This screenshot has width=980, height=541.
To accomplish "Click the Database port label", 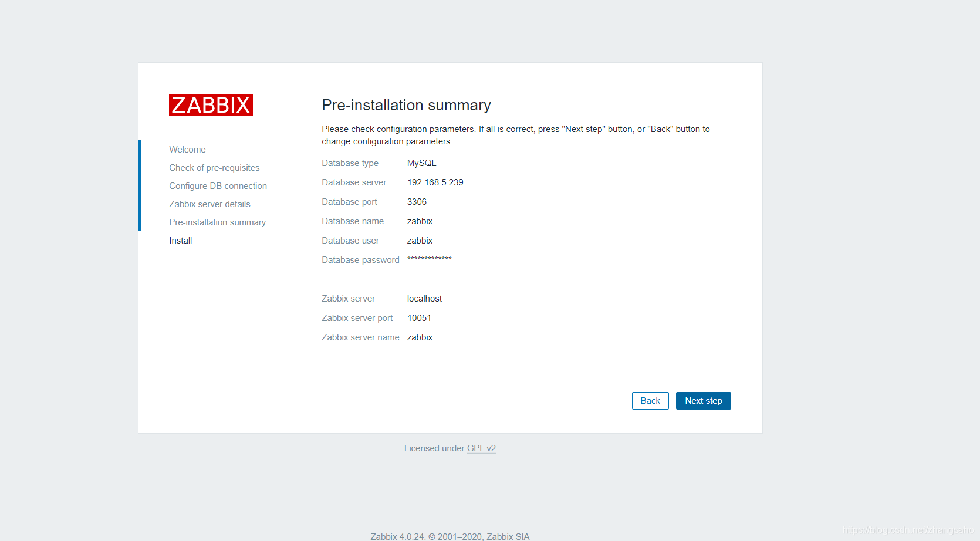I will [x=349, y=202].
